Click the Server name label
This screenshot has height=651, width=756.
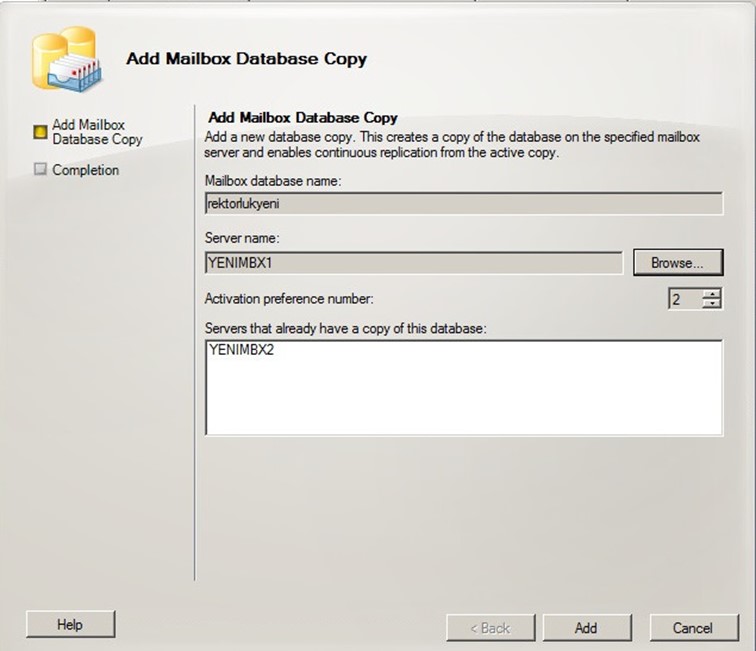coord(242,238)
